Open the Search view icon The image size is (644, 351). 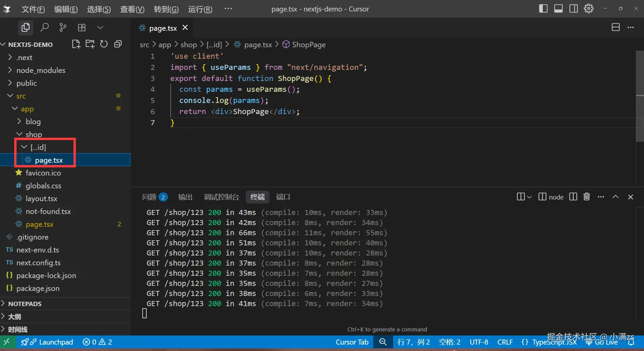(44, 27)
